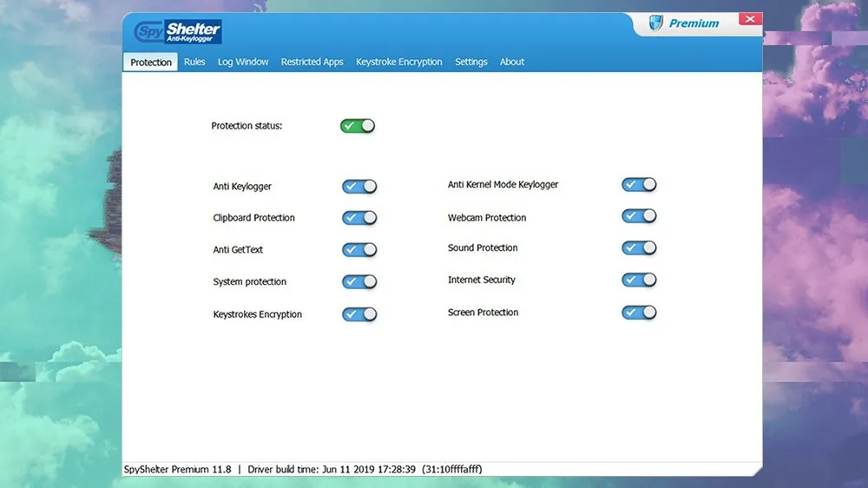This screenshot has width=868, height=488.
Task: Select the About tab
Action: click(512, 62)
